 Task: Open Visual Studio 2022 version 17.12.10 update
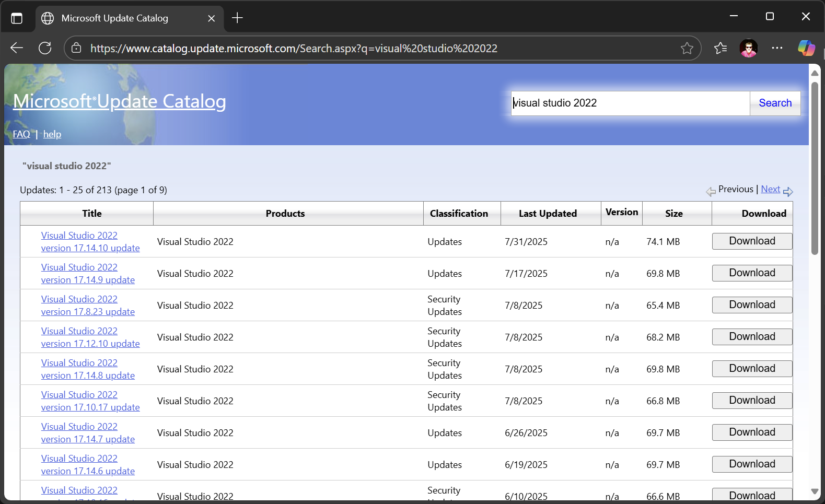coord(90,337)
